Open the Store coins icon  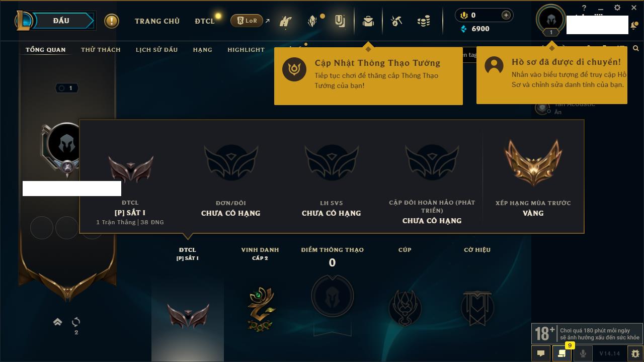[x=424, y=21]
